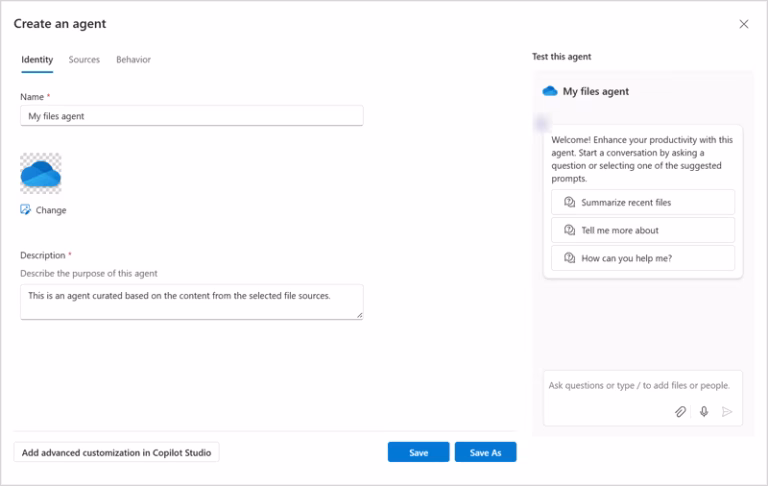
Task: Click the chat icon on Tell me more about
Action: coord(569,230)
